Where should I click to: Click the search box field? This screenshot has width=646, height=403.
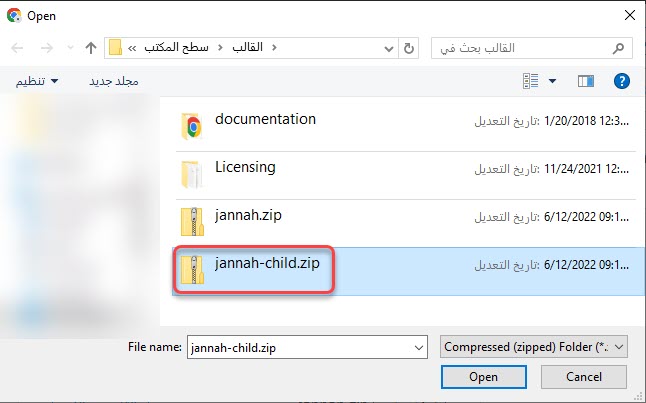pyautogui.click(x=520, y=47)
